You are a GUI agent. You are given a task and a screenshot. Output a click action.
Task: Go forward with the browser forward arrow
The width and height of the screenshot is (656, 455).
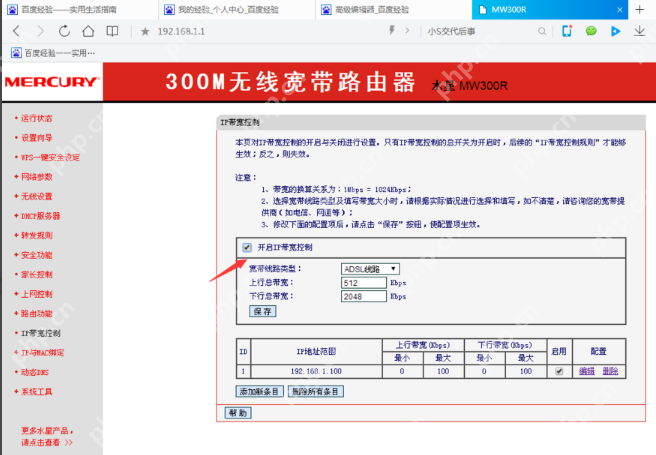click(40, 31)
